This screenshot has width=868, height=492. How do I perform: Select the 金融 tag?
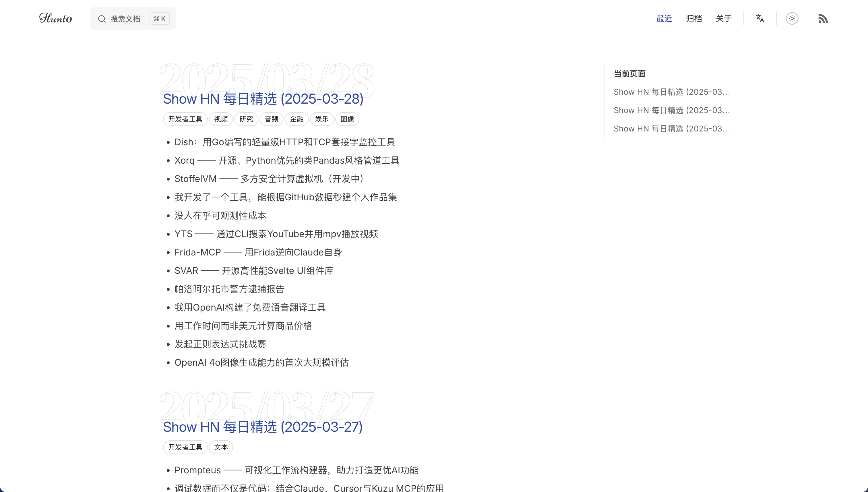(x=297, y=119)
